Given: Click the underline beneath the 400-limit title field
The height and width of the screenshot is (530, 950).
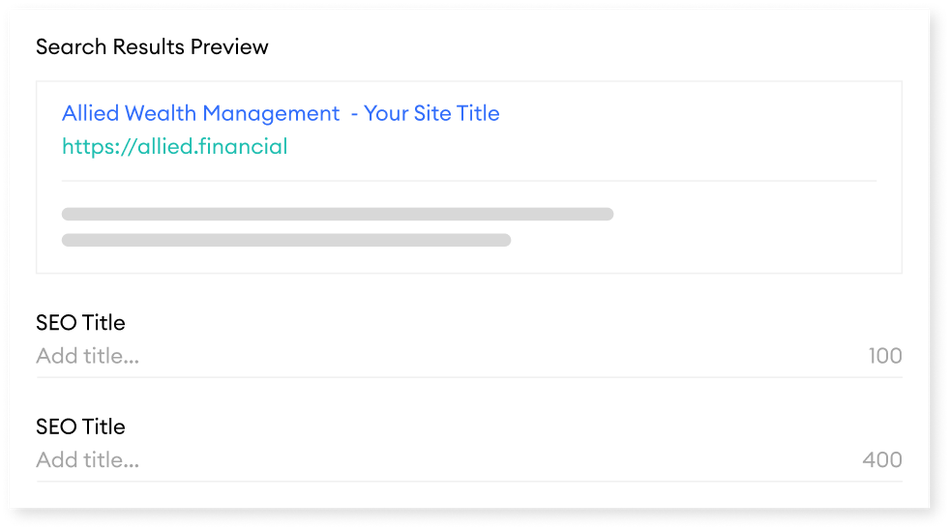Looking at the screenshot, I should [469, 481].
